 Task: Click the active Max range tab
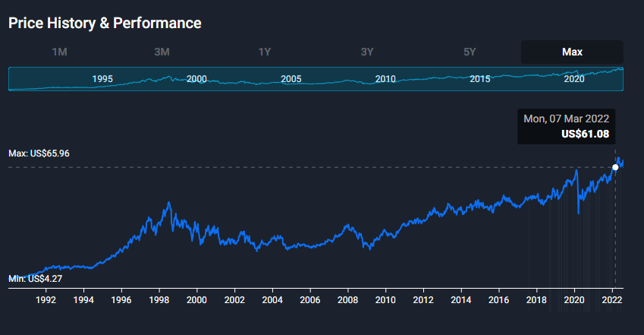(x=572, y=52)
